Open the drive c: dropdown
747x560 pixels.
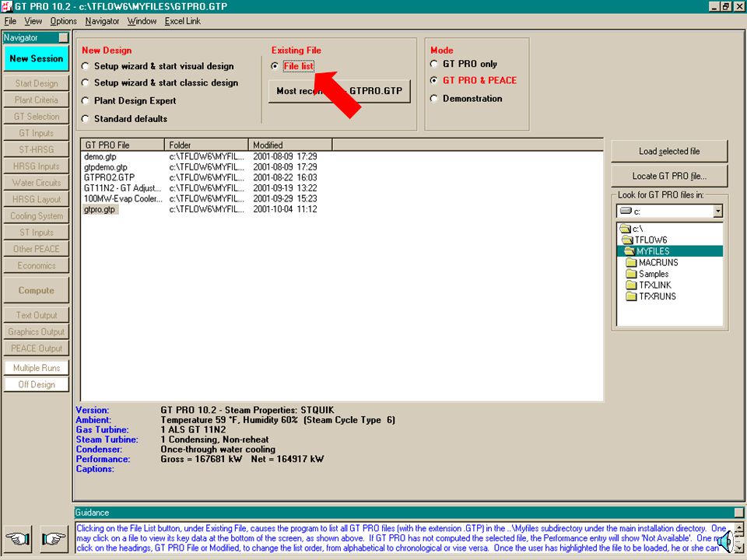coord(717,211)
